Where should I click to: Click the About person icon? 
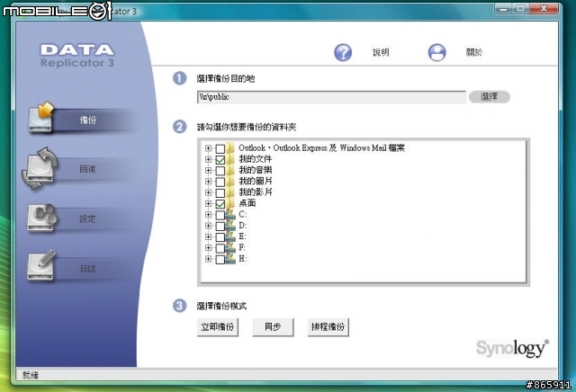(436, 52)
